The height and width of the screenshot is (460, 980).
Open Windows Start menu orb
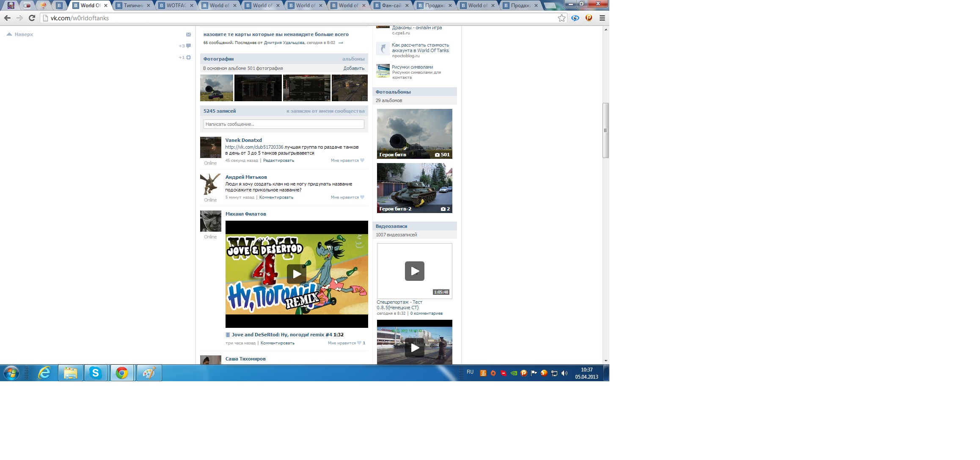pyautogui.click(x=11, y=373)
